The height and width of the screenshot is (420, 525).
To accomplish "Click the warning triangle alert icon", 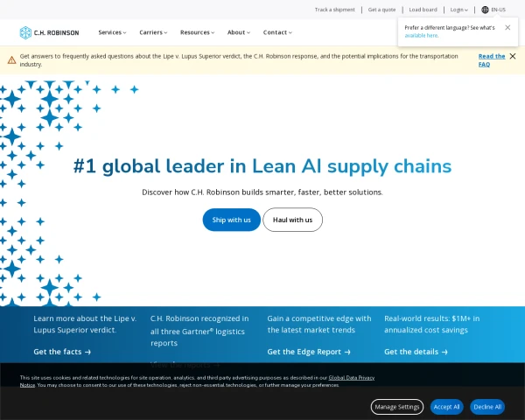I will point(11,60).
